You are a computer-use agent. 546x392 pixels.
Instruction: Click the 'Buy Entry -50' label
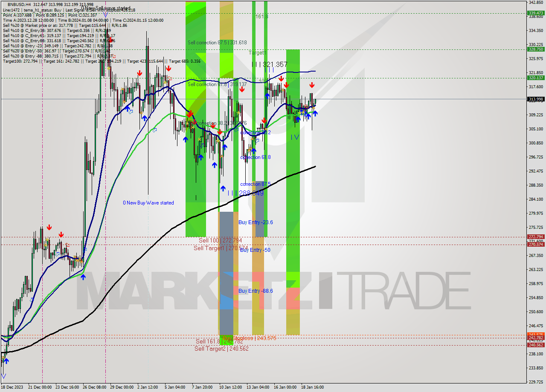click(x=255, y=250)
